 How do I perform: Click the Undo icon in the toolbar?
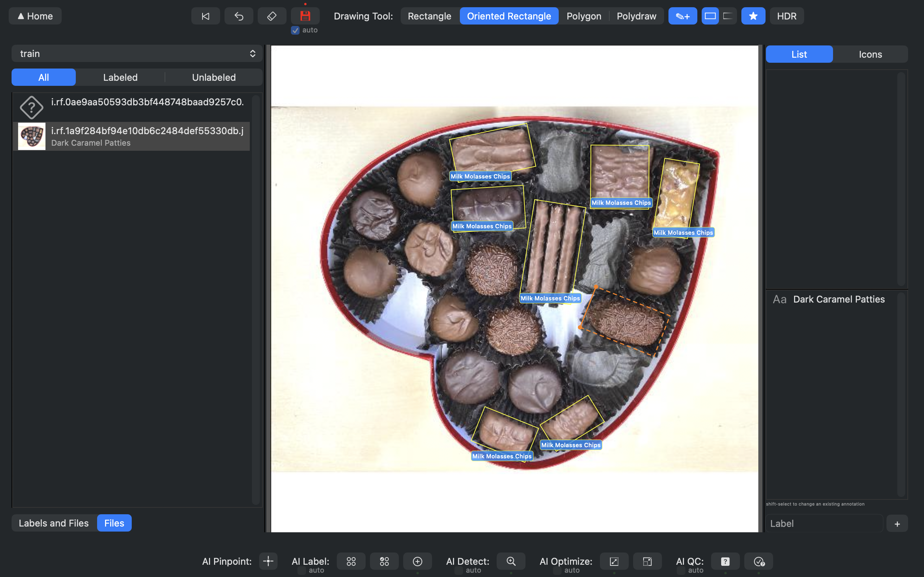point(239,16)
